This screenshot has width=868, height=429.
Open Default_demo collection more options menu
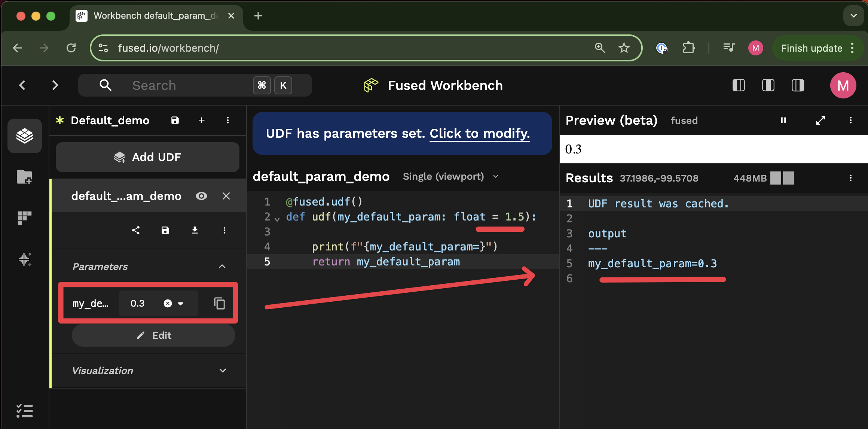pos(228,120)
